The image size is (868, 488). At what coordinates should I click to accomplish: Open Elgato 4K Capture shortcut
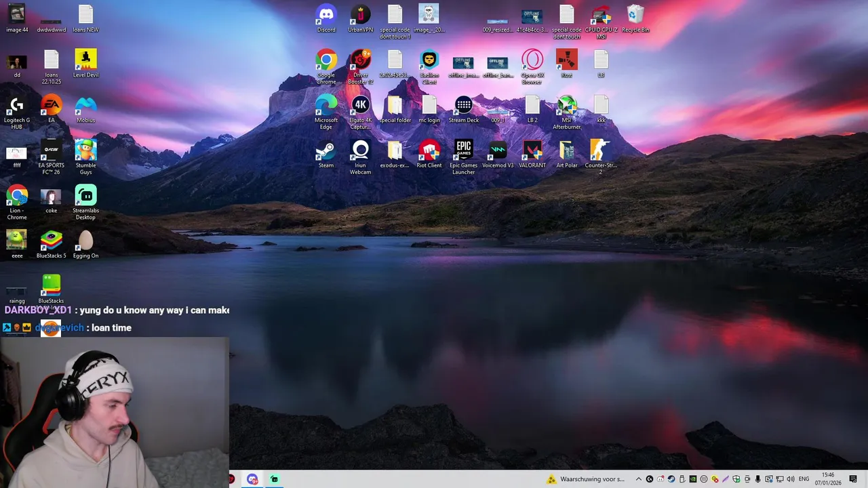click(360, 113)
